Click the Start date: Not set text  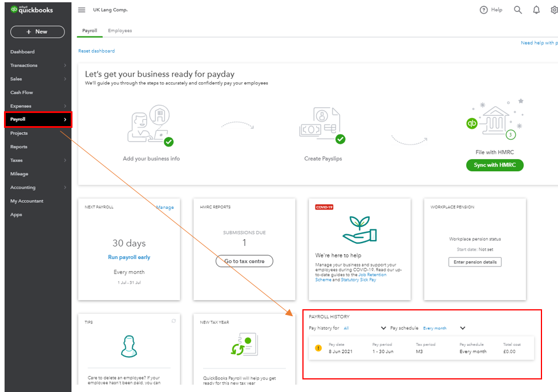[x=475, y=249]
